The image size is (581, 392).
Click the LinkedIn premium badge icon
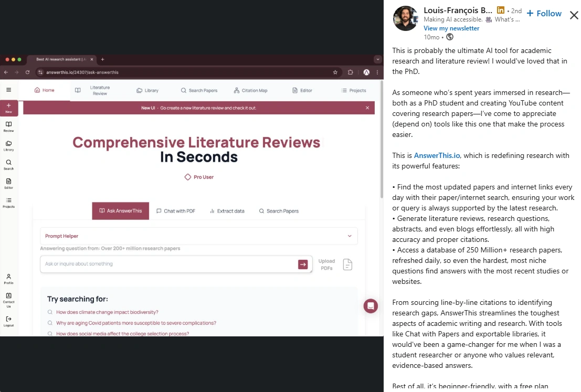(501, 10)
